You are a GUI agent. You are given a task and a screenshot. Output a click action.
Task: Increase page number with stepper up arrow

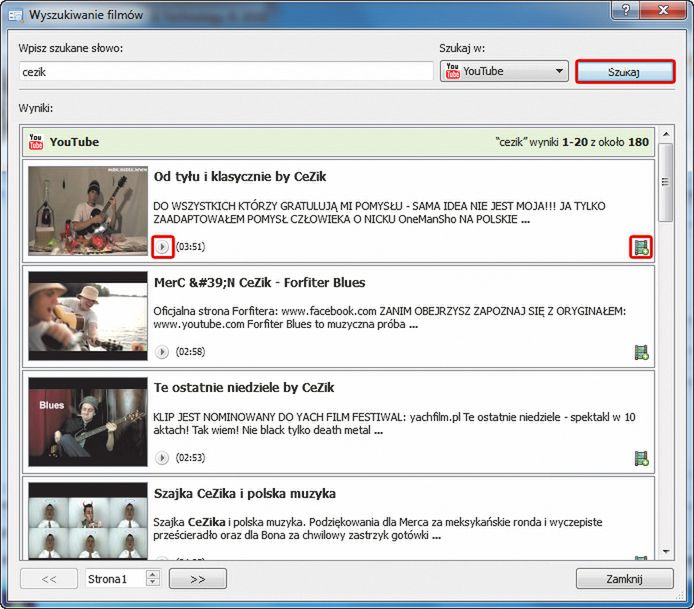pyautogui.click(x=153, y=574)
